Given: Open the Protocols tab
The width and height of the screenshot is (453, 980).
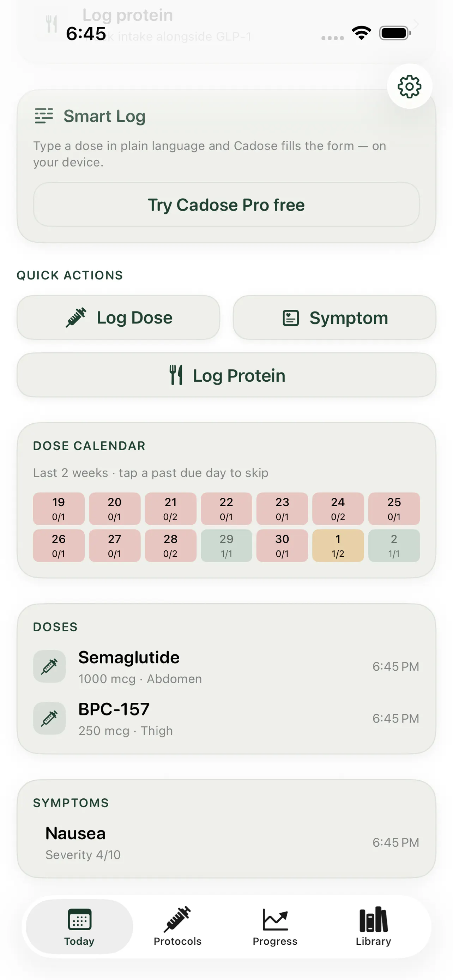Looking at the screenshot, I should click(x=177, y=926).
